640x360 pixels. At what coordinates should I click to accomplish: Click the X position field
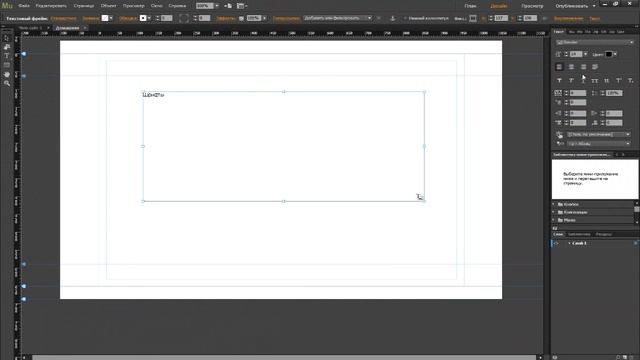click(501, 18)
